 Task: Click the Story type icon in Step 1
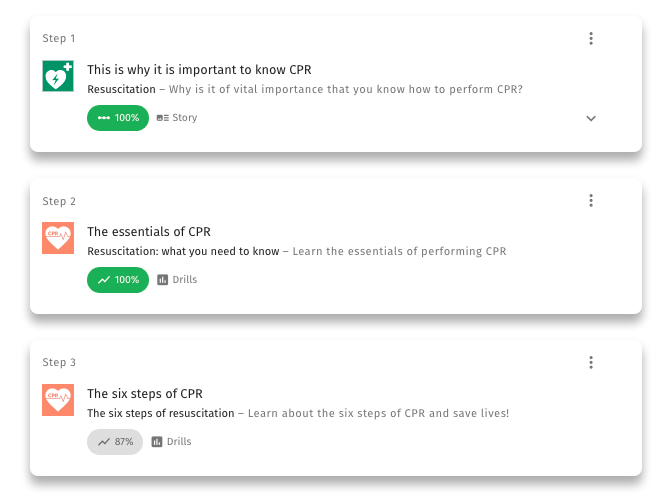tap(162, 118)
